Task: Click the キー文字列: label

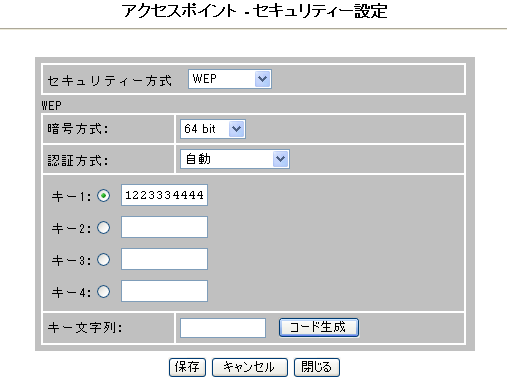Action: click(85, 328)
